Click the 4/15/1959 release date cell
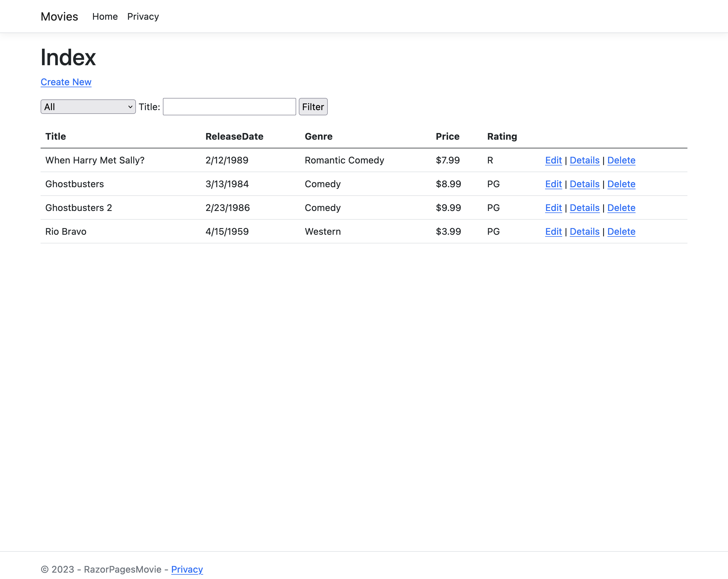 pos(227,232)
